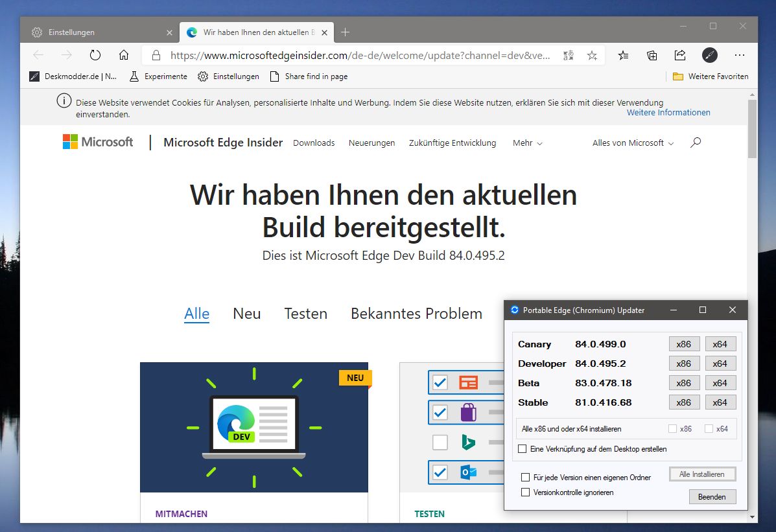
Task: Download Developer x64 build
Action: 720,364
